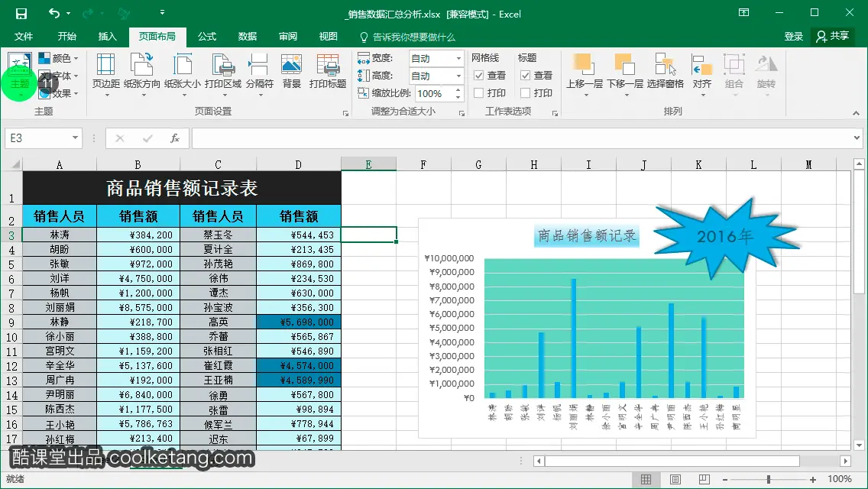Select the 2016年 starburst shape

tap(725, 237)
